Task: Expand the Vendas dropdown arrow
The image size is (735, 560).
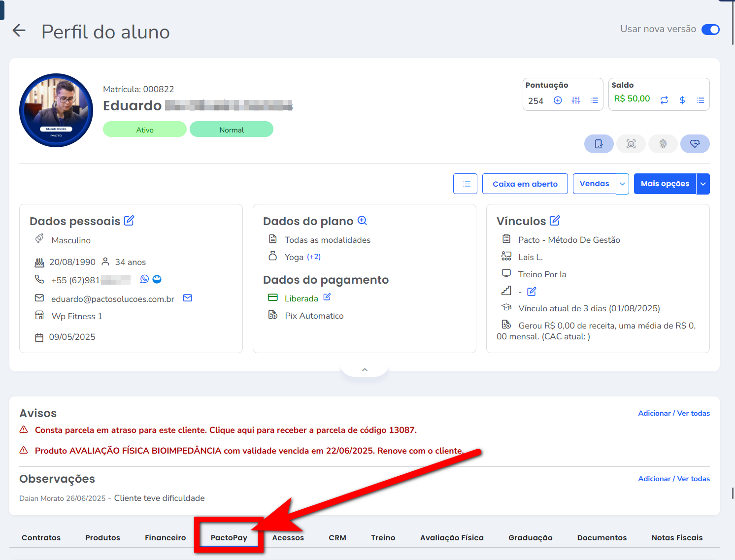Action: (x=623, y=184)
